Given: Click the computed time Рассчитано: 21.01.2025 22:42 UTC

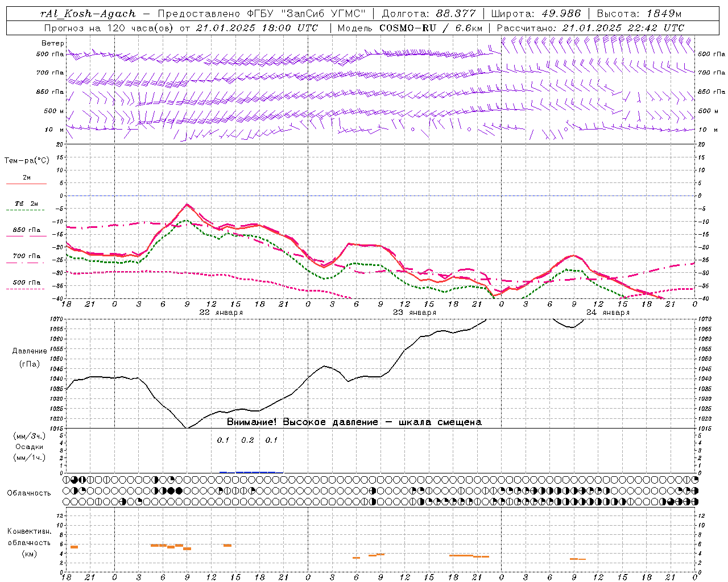Looking at the screenshot, I should tap(590, 28).
